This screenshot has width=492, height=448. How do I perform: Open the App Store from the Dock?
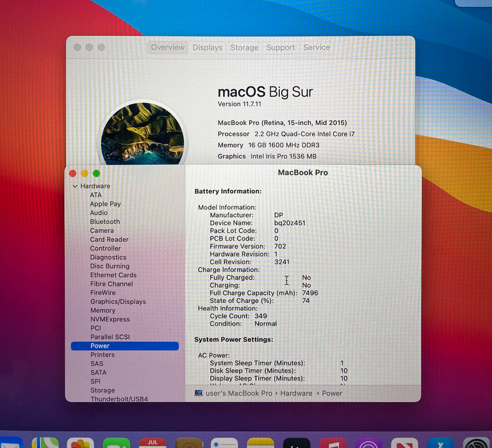click(441, 443)
